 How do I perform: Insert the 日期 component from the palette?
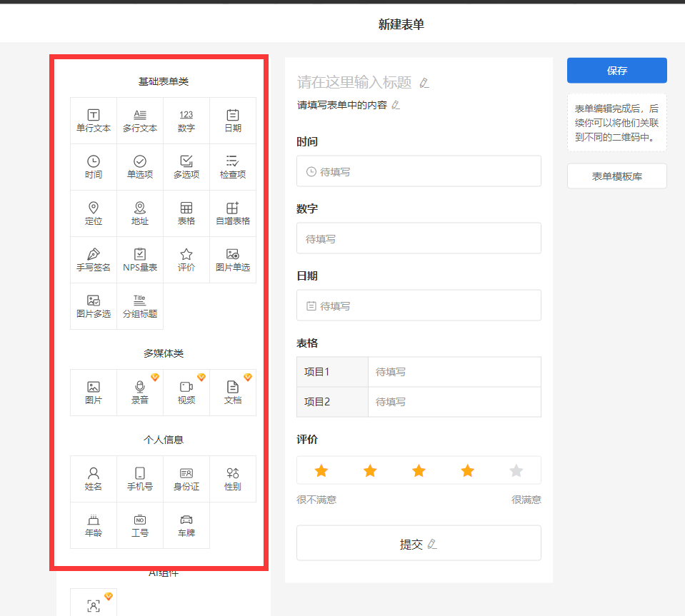(233, 121)
